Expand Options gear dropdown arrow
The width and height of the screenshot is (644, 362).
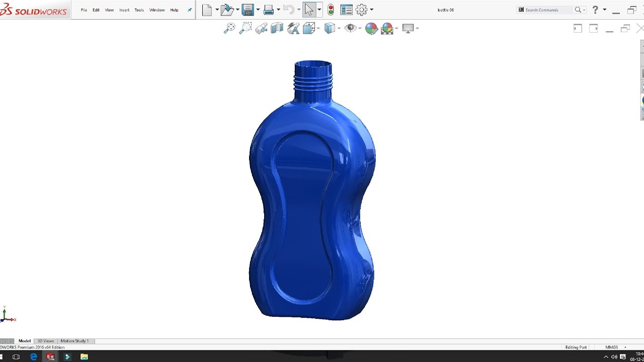371,10
